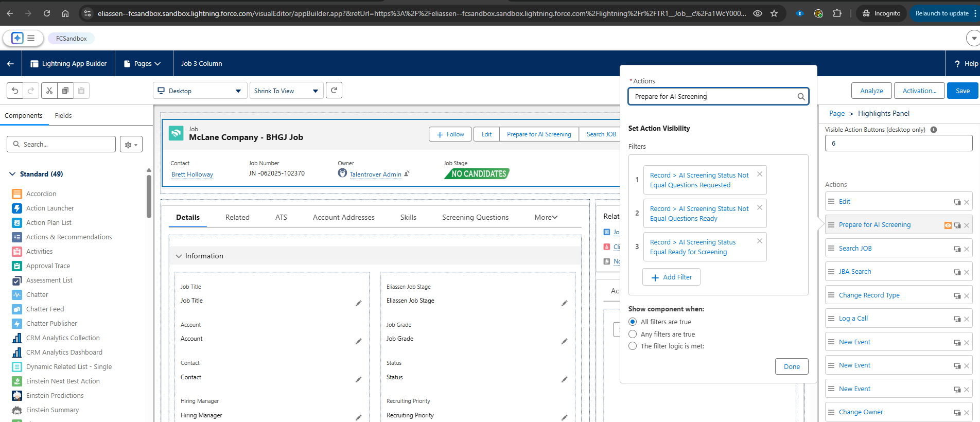Switch to the Fields tab
This screenshot has width=980, height=422.
tap(63, 116)
